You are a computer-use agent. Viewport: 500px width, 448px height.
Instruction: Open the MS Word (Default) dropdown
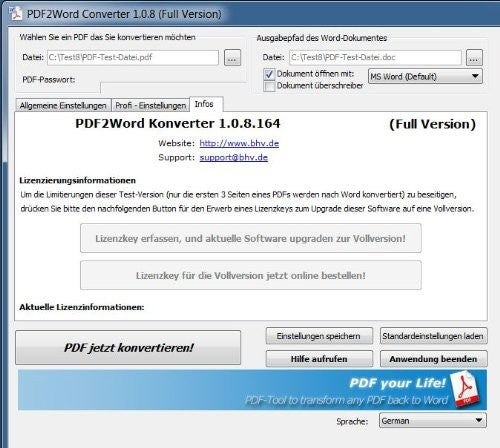pyautogui.click(x=425, y=76)
